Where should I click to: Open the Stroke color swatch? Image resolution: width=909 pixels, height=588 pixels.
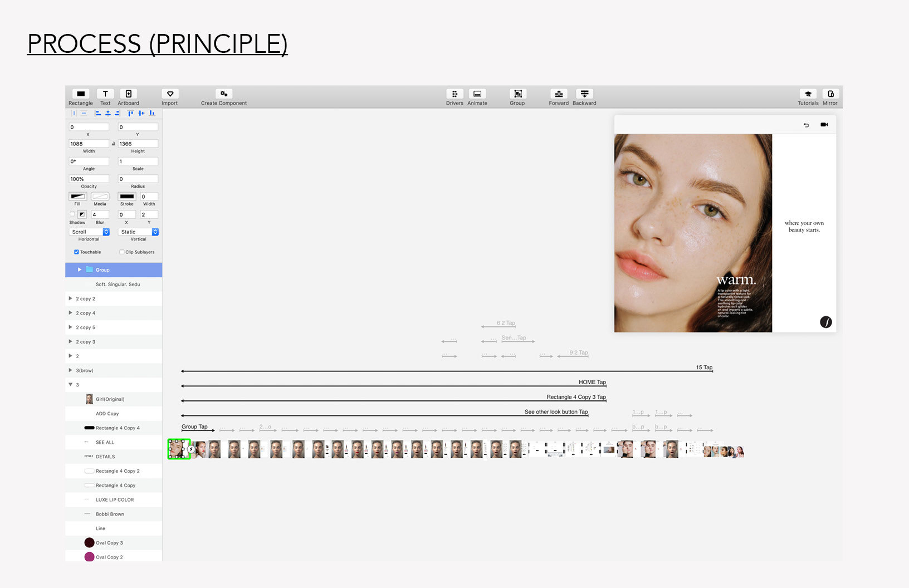point(127,197)
